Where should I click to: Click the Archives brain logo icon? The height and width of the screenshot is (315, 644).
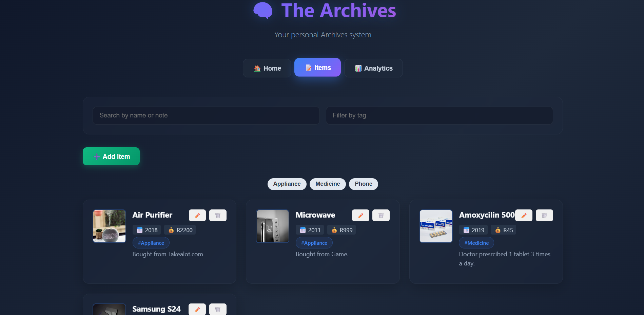263,10
